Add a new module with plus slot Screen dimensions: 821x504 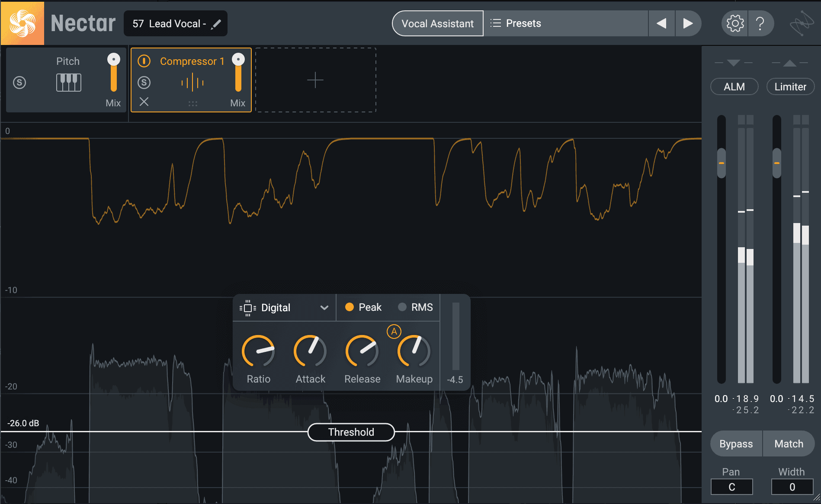[x=315, y=80]
